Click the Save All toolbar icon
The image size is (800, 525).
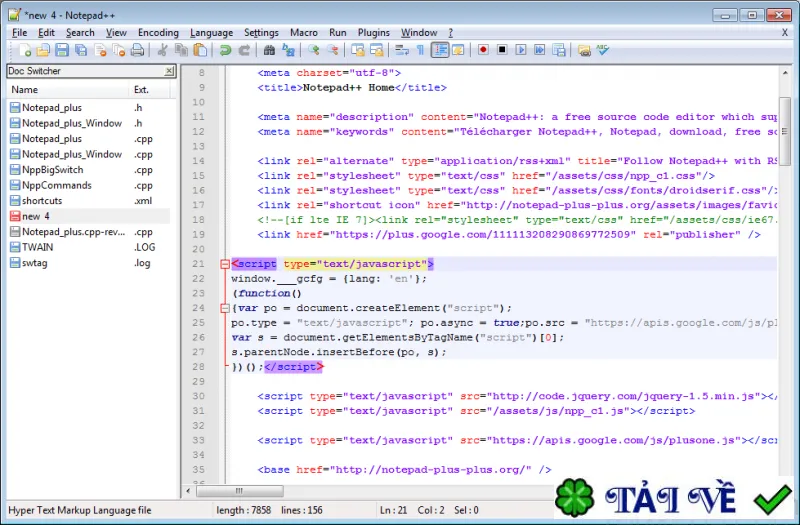81,50
